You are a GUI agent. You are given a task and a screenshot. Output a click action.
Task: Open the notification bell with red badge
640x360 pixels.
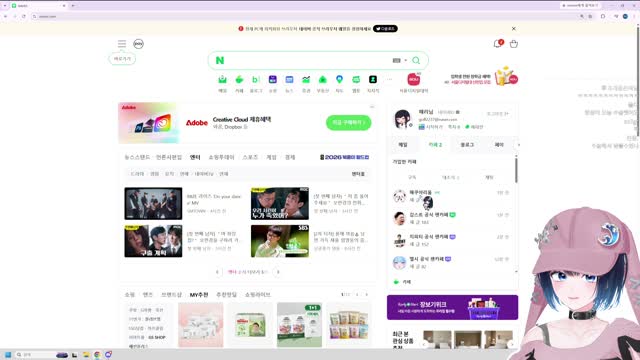[x=498, y=44]
